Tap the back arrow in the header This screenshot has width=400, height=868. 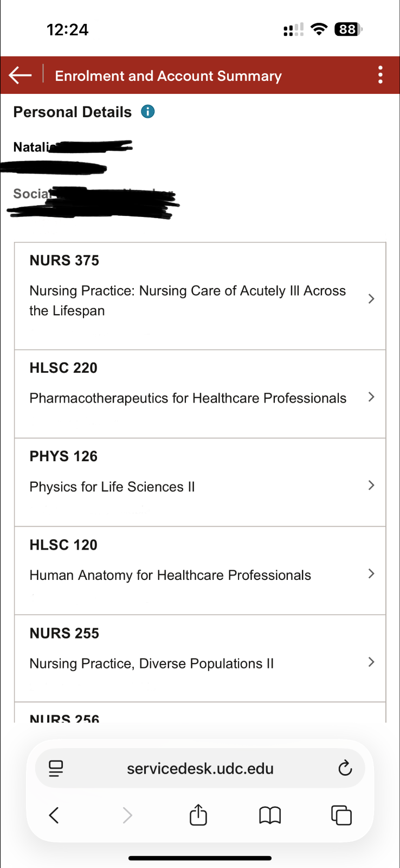tap(21, 75)
